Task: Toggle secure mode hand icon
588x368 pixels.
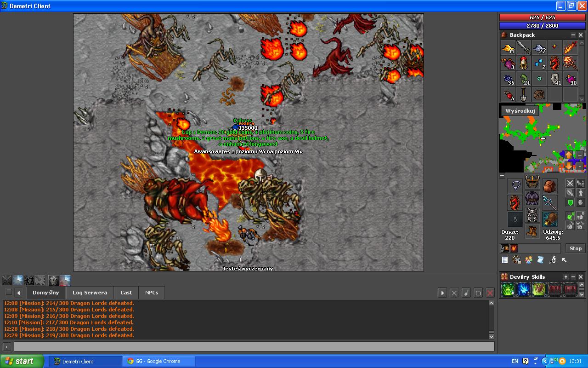Action: point(580,203)
